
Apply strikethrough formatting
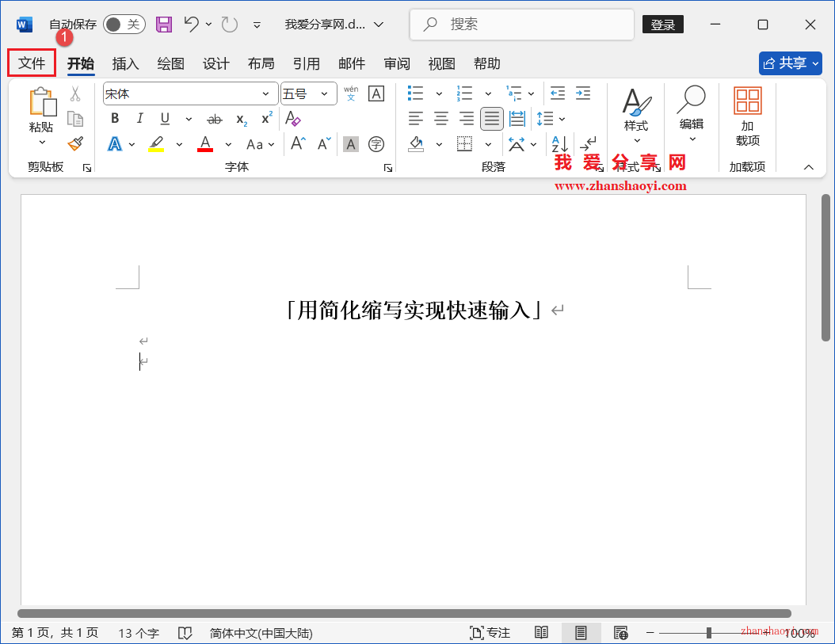(x=215, y=120)
